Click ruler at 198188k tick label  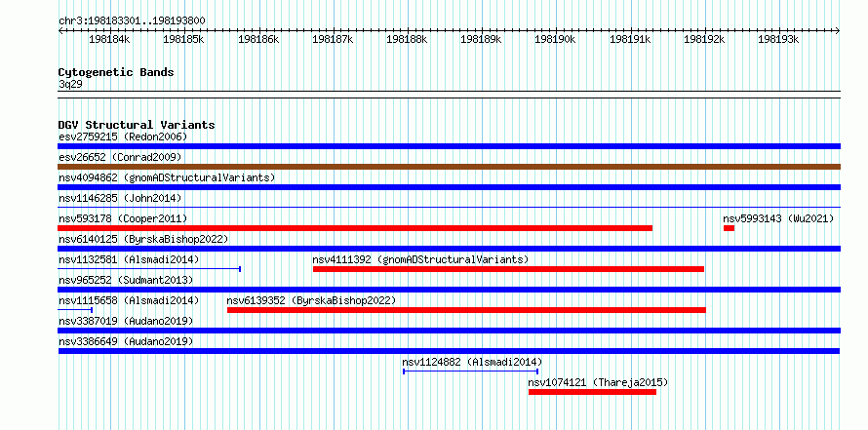click(407, 39)
